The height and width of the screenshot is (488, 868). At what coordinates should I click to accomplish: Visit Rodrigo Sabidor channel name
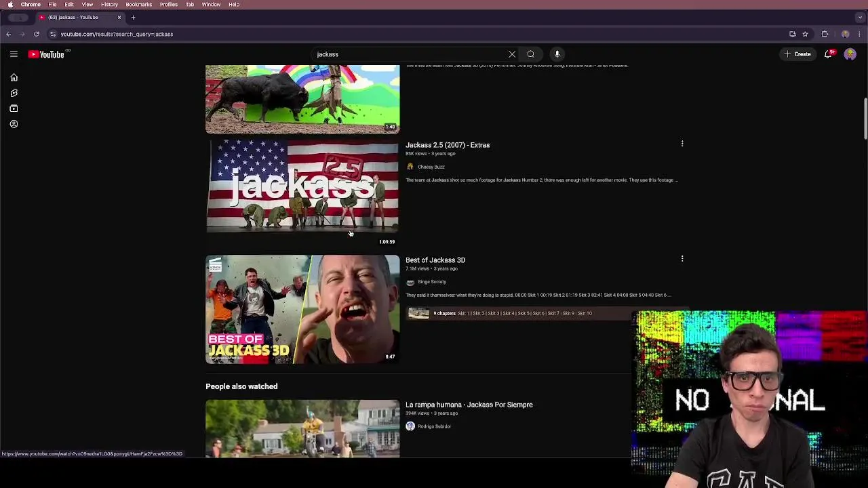434,426
